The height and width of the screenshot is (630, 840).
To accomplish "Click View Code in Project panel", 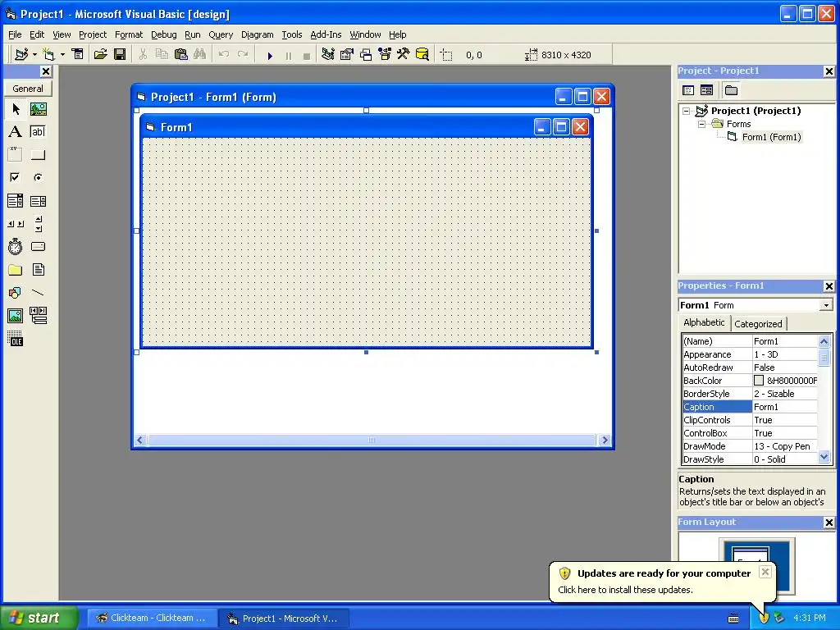I will tap(688, 90).
